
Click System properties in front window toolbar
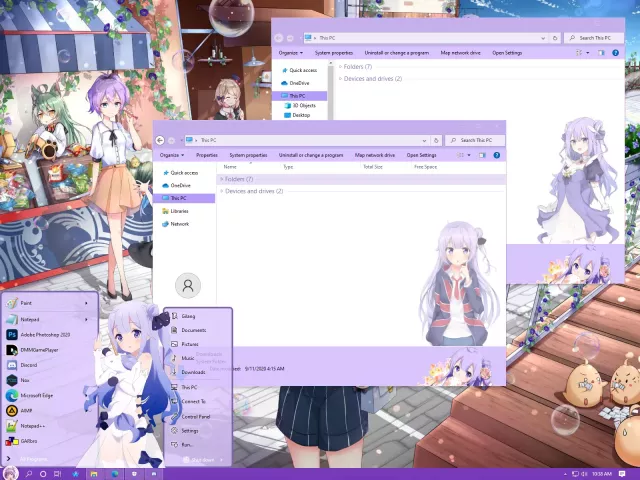248,155
